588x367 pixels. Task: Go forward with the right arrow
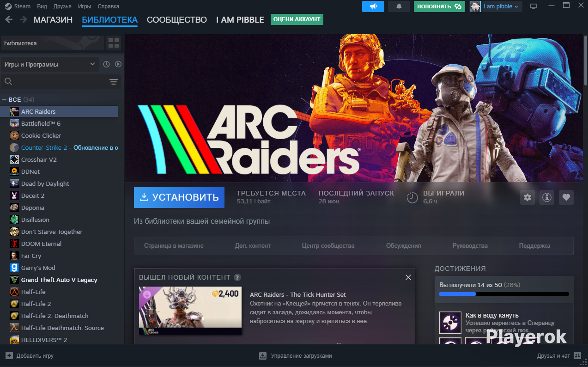pos(24,19)
